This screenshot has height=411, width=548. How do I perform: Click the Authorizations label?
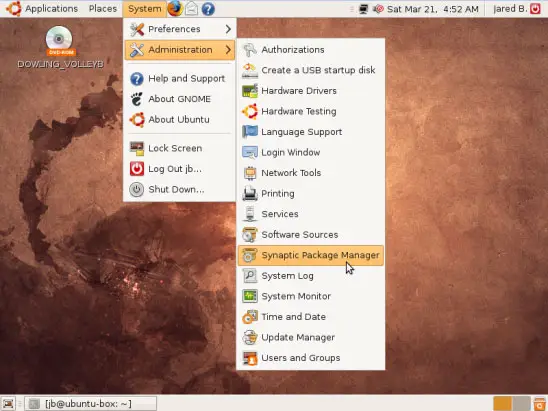[293, 50]
